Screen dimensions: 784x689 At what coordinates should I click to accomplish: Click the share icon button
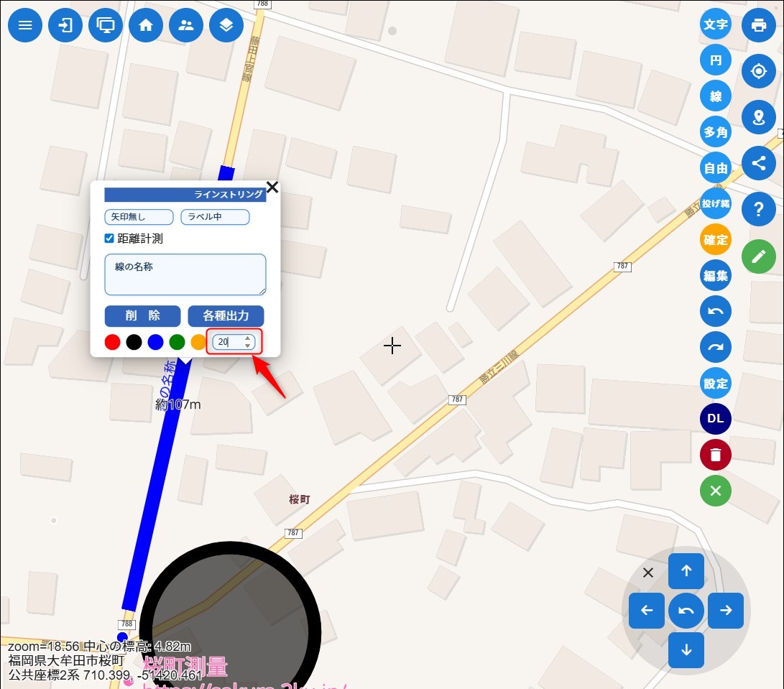(x=759, y=162)
